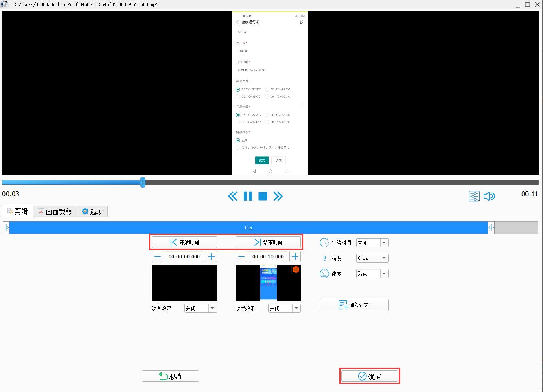Click the rewind double-arrow playback icon

232,197
